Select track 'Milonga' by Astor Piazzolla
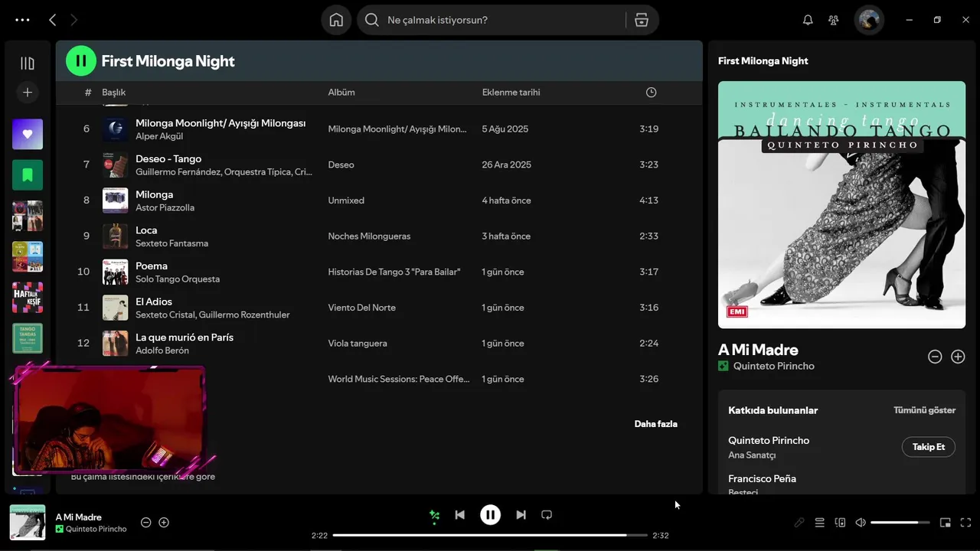Image resolution: width=980 pixels, height=551 pixels. (155, 194)
